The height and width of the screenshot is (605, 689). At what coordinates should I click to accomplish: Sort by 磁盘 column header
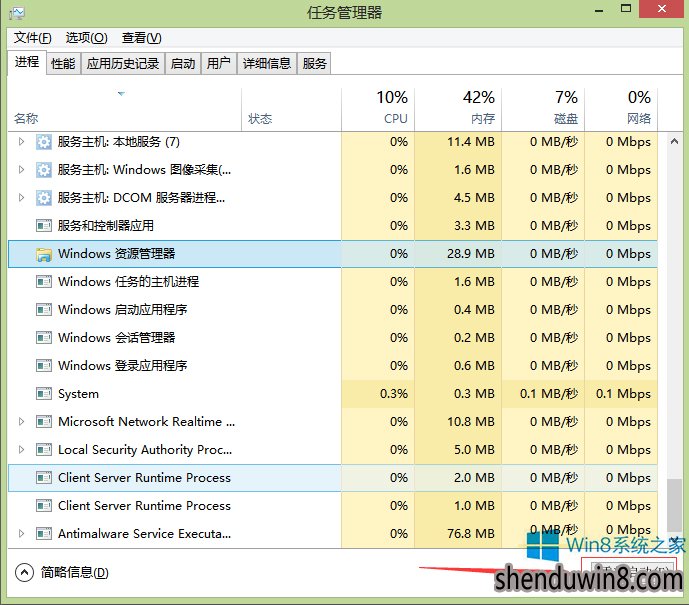[x=543, y=110]
